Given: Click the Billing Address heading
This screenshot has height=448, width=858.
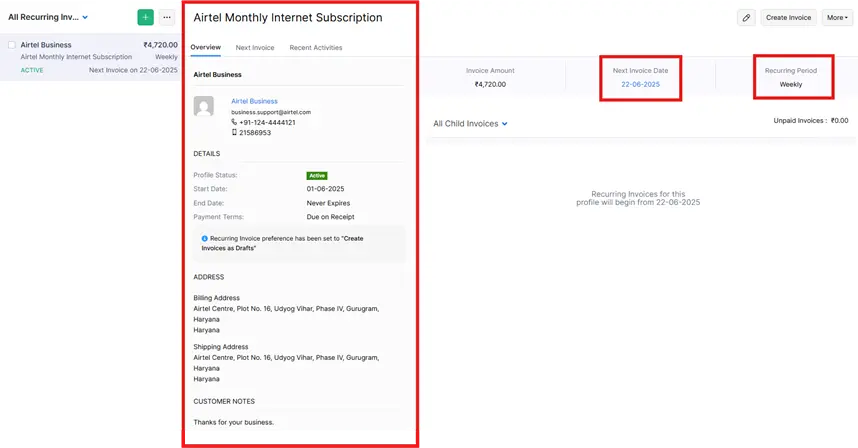Looking at the screenshot, I should 216,298.
